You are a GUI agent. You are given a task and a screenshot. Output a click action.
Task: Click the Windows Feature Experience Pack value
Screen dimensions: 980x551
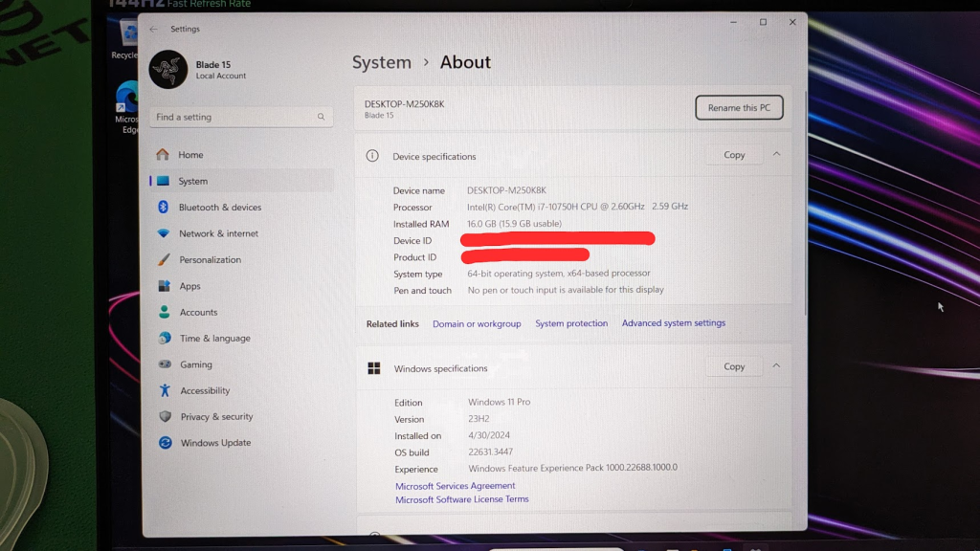point(572,467)
